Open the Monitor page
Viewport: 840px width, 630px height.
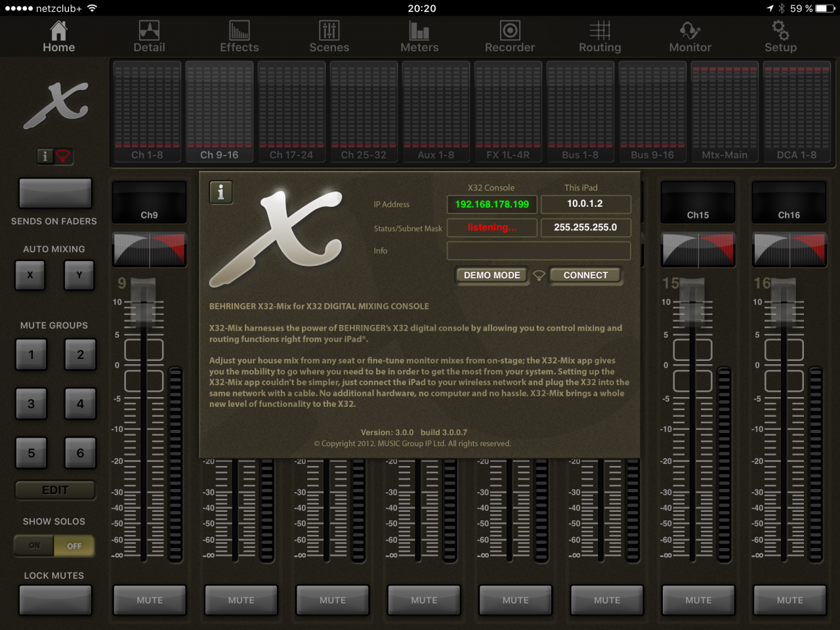coord(690,37)
